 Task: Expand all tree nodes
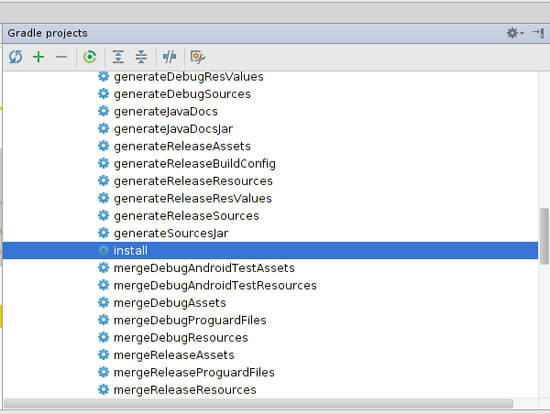(x=119, y=56)
